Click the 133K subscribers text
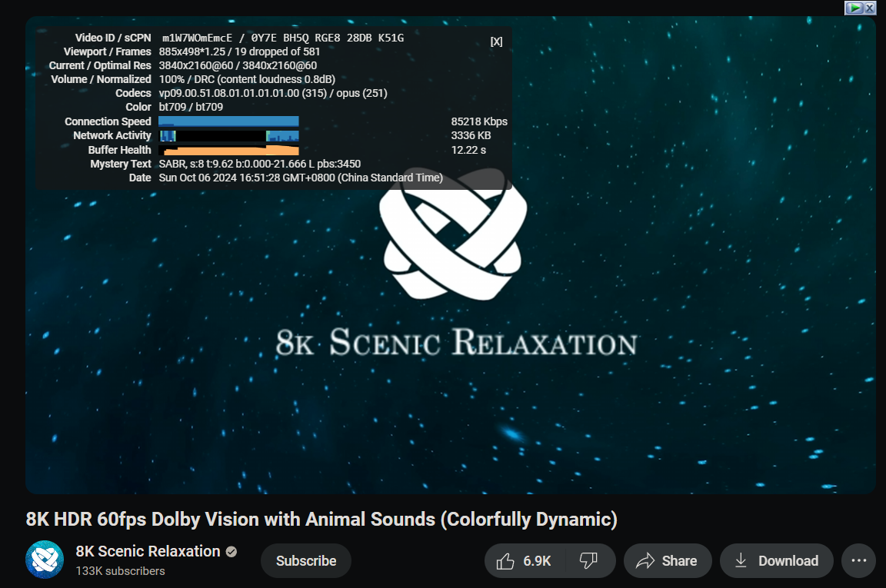The image size is (886, 588). (120, 571)
